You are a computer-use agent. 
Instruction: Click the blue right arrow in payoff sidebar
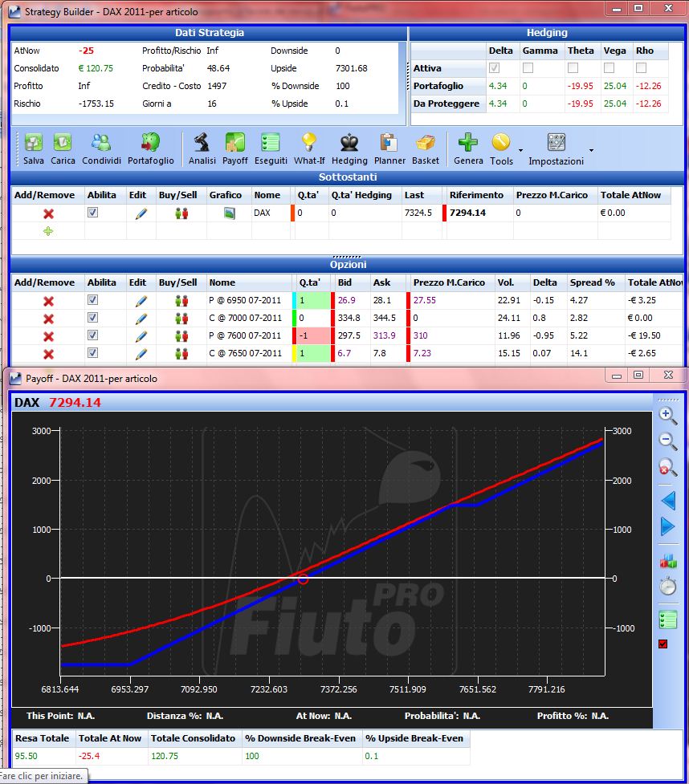tap(667, 526)
